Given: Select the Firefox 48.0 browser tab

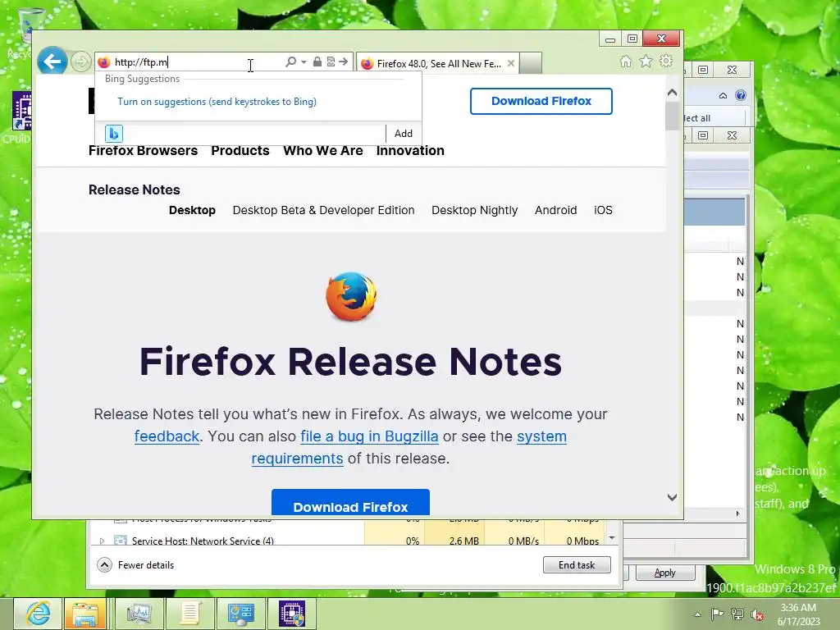Looking at the screenshot, I should [436, 64].
